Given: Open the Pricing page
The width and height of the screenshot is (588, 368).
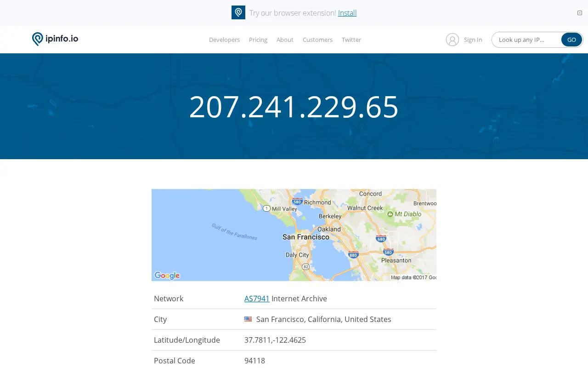Looking at the screenshot, I should pos(258,40).
